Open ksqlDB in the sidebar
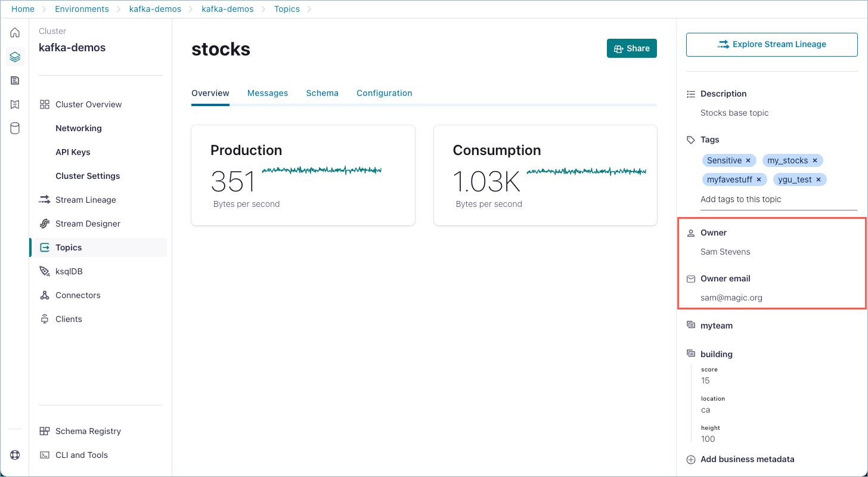The height and width of the screenshot is (477, 868). pyautogui.click(x=69, y=271)
